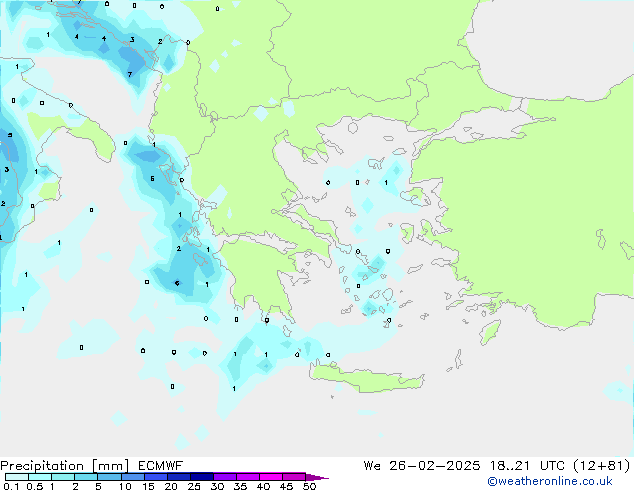Pick the 10–15 mm legend color swatch
Screen dimensions: 634x490
tap(133, 477)
